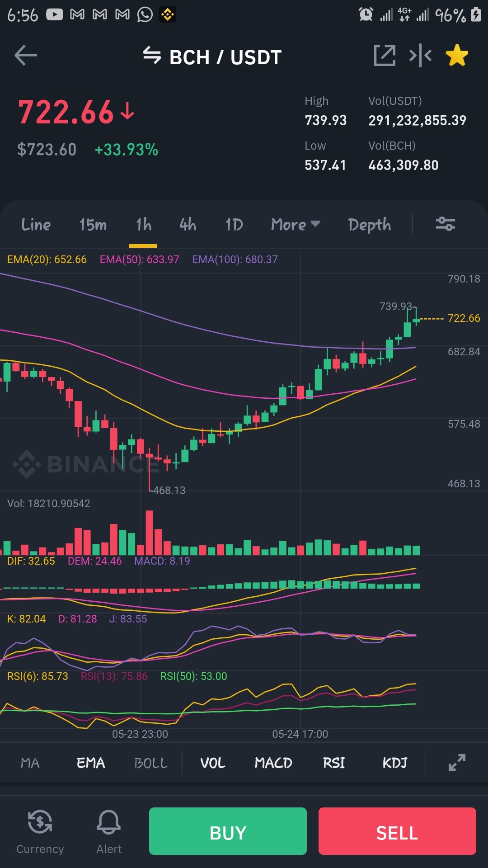
Task: Open the Depth chart tab
Action: click(370, 225)
